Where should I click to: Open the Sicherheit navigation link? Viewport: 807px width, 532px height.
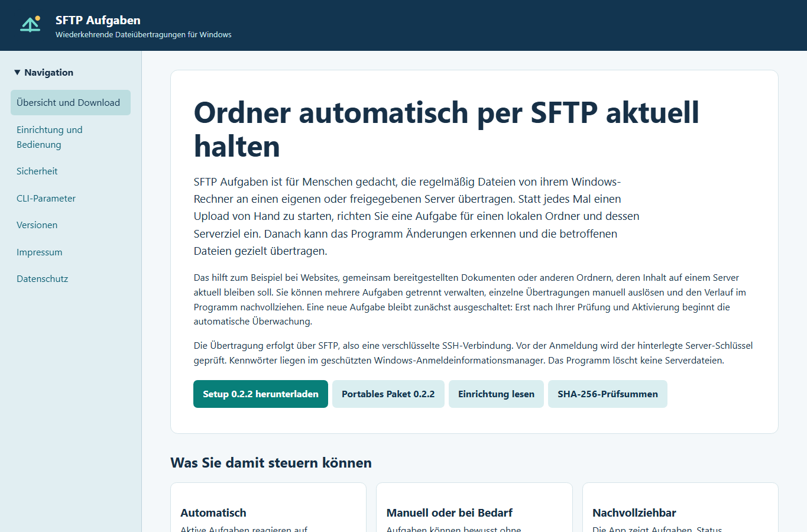[x=70, y=171]
